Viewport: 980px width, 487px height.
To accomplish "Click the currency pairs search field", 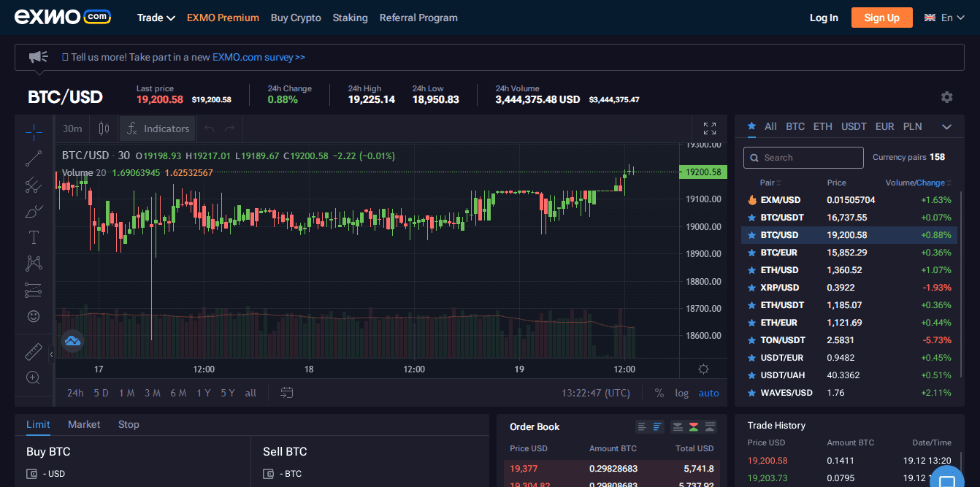I will [x=803, y=157].
